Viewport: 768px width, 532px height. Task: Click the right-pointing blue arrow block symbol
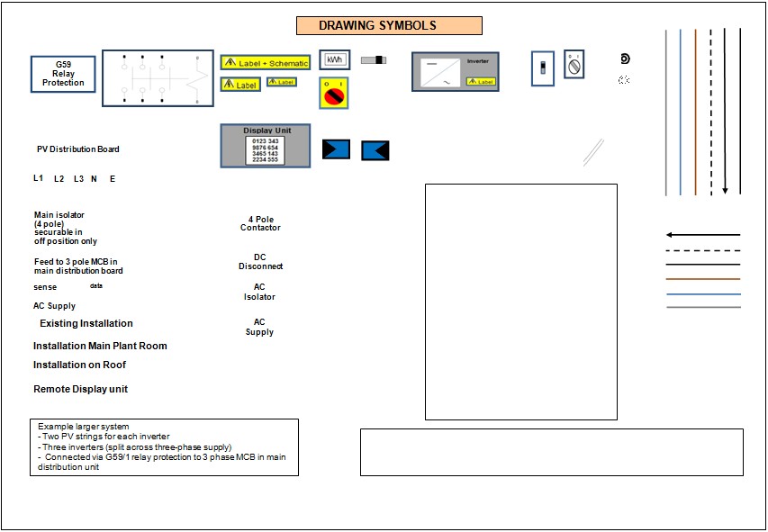pyautogui.click(x=336, y=149)
